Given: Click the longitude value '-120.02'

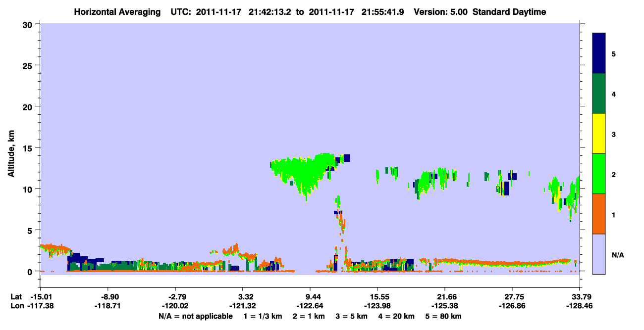Looking at the screenshot, I should [176, 306].
